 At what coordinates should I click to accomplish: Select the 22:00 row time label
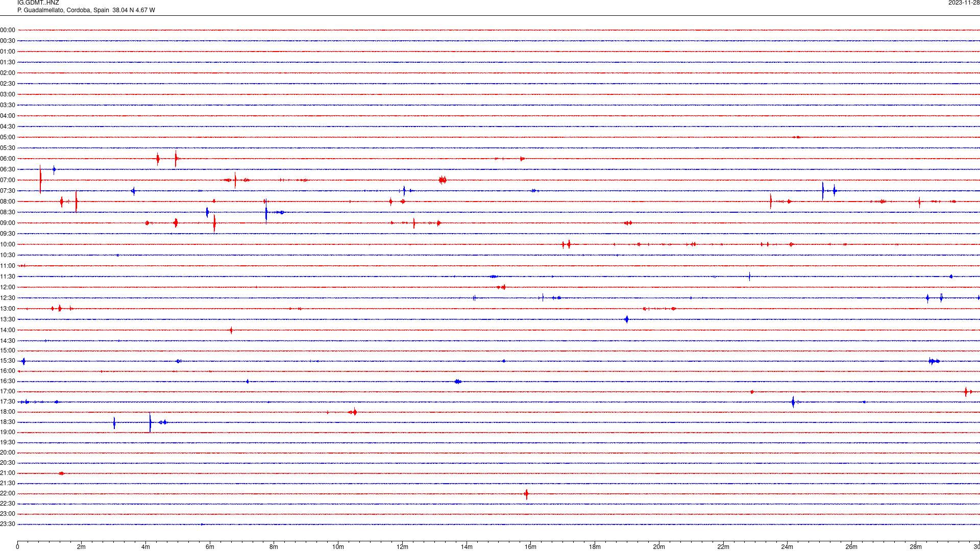pos(8,493)
